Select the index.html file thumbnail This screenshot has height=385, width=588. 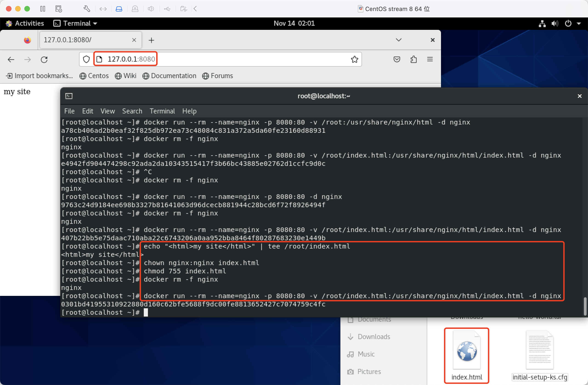click(x=466, y=352)
